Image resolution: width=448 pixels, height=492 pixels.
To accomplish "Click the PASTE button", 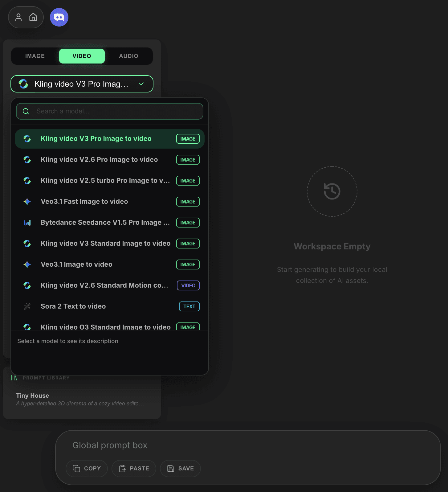I will [134, 469].
